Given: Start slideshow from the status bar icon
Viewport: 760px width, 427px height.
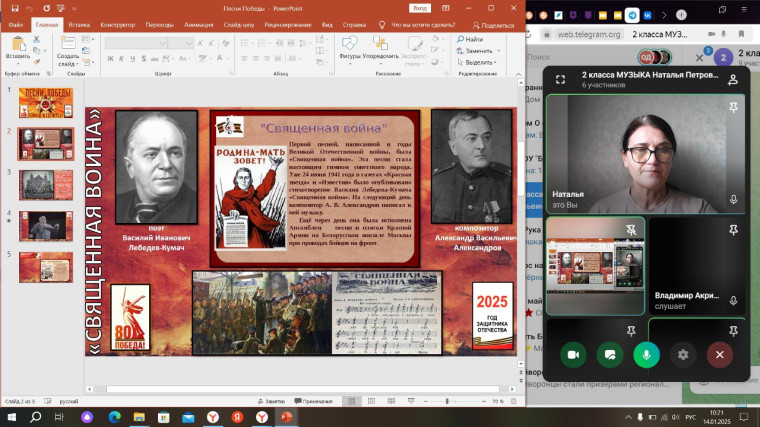Looking at the screenshot, I should (411, 401).
